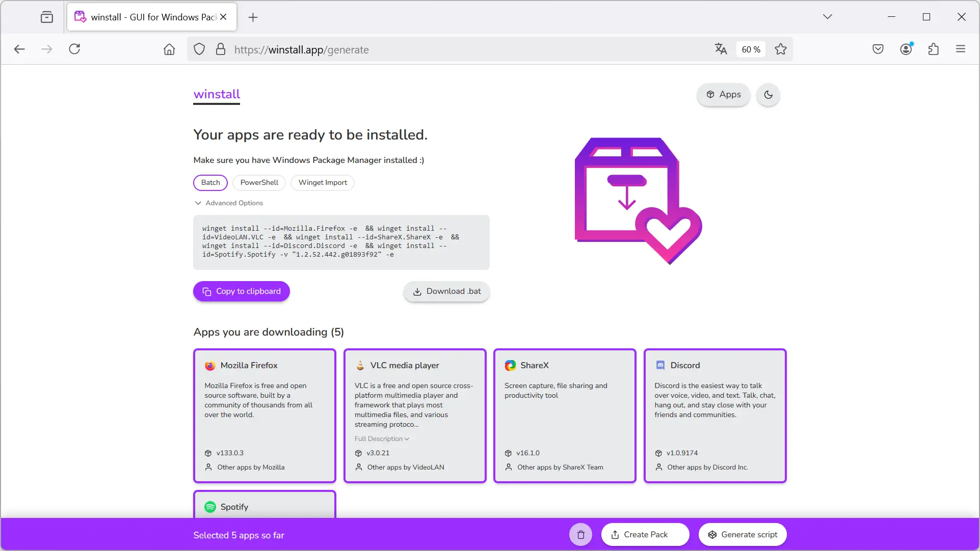Image resolution: width=980 pixels, height=551 pixels.
Task: Reload the current page
Action: (x=74, y=49)
